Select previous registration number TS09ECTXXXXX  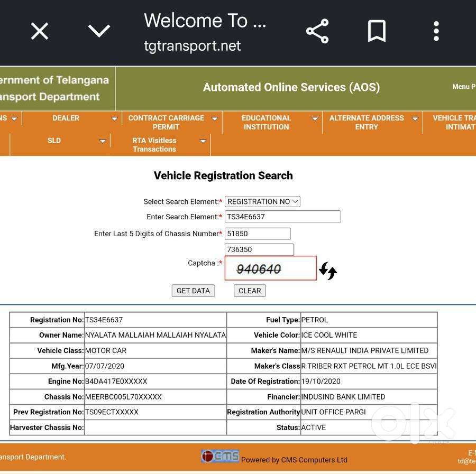(x=112, y=412)
